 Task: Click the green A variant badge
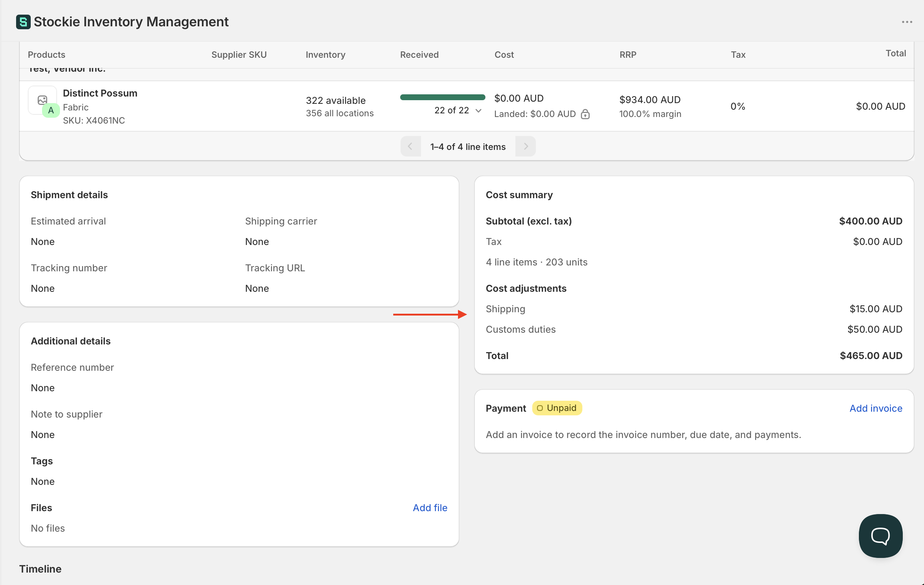50,110
